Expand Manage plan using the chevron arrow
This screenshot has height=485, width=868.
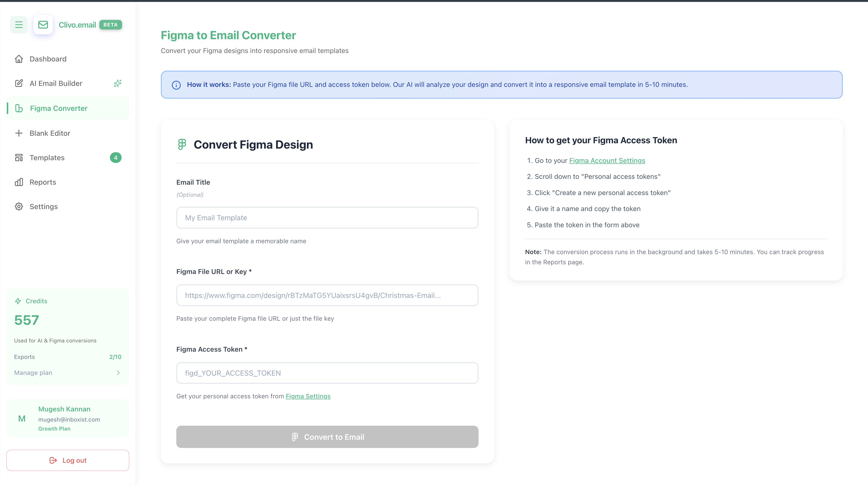[x=118, y=373]
